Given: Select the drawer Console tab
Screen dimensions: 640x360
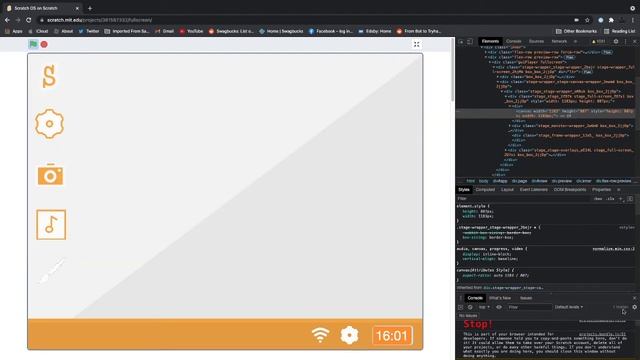Looking at the screenshot, I should pos(475,298).
